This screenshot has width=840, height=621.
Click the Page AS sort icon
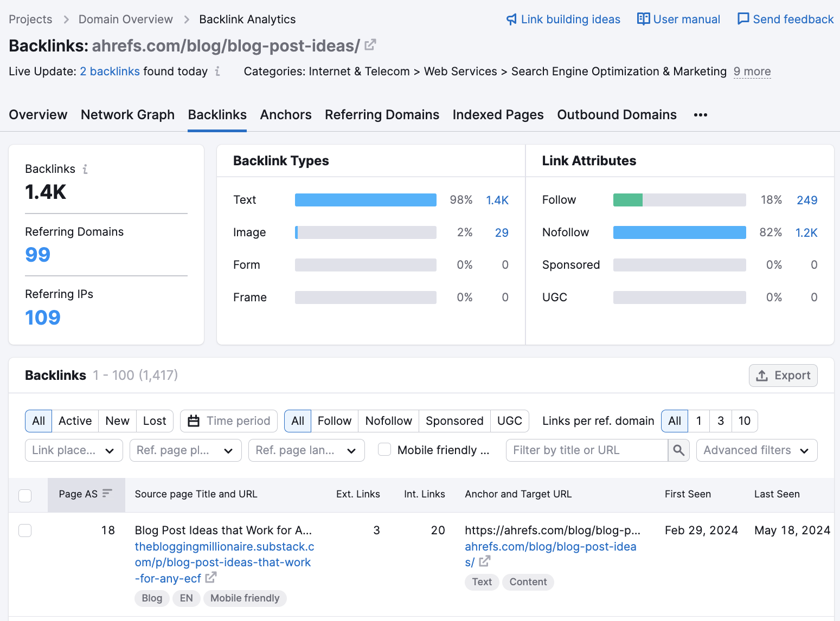107,493
